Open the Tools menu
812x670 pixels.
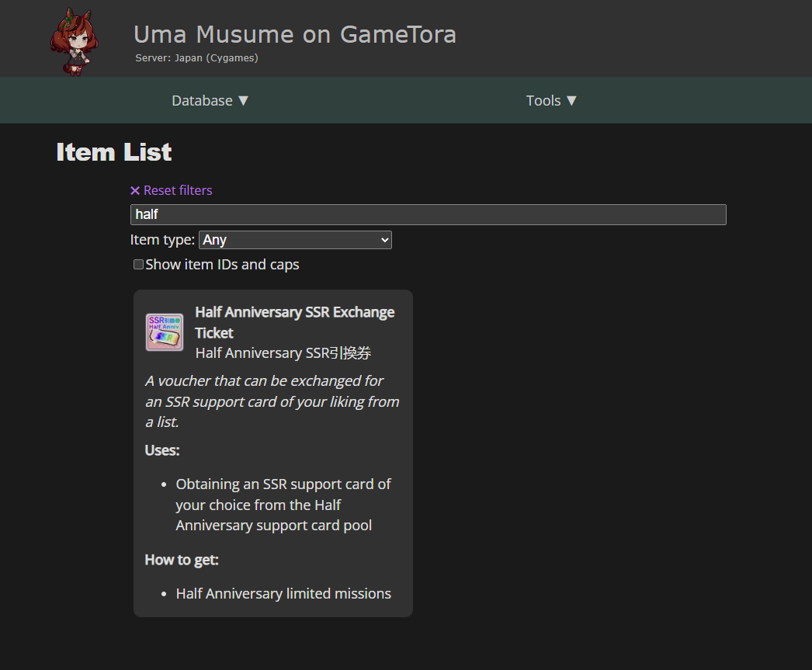pos(543,101)
